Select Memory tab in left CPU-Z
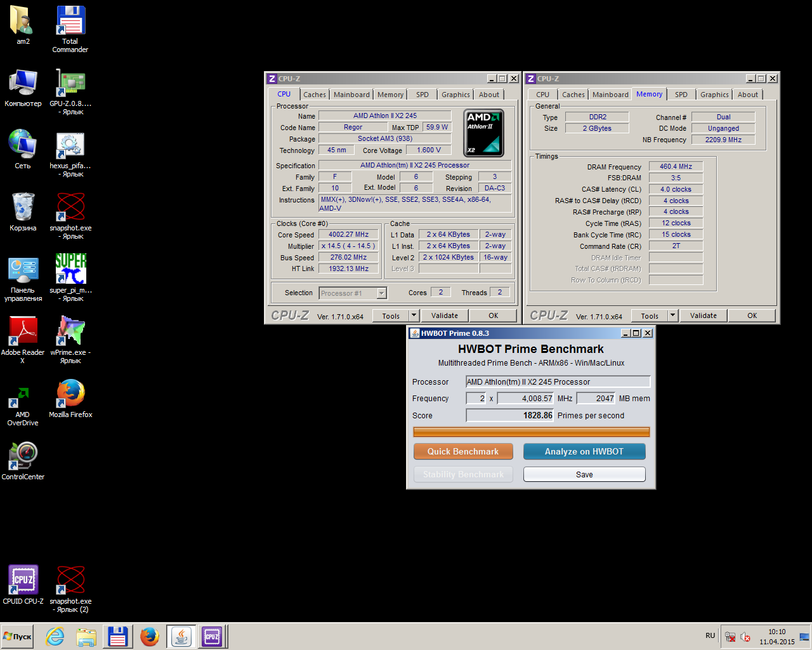The width and height of the screenshot is (812, 650). click(x=390, y=95)
